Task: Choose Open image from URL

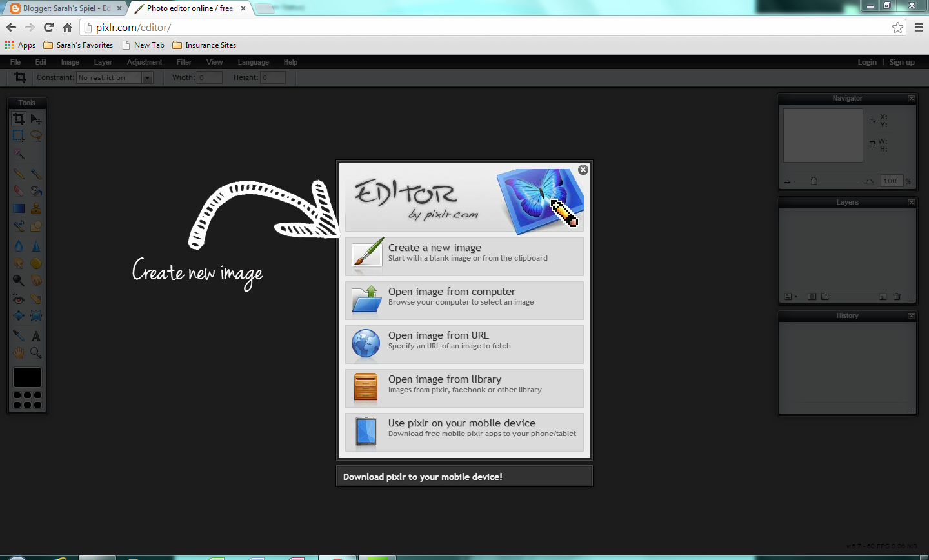Action: pyautogui.click(x=464, y=344)
